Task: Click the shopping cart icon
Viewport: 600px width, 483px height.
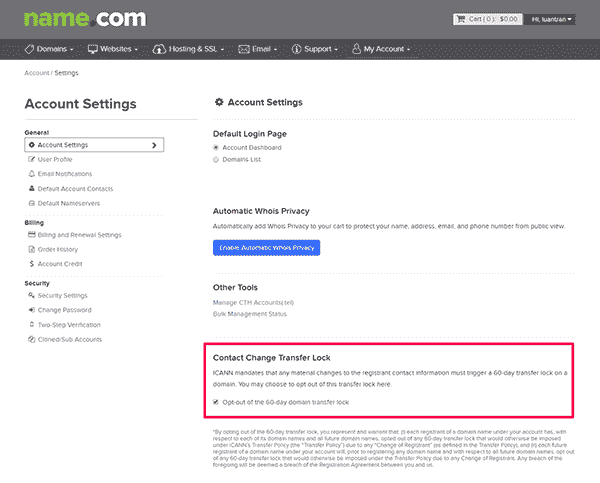Action: pos(461,19)
